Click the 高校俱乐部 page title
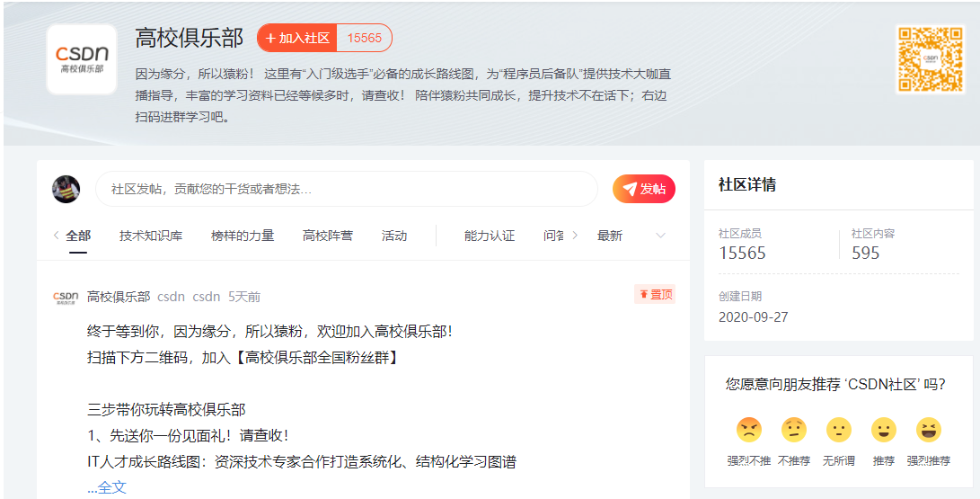Viewport: 980px width, 499px height. (x=190, y=38)
